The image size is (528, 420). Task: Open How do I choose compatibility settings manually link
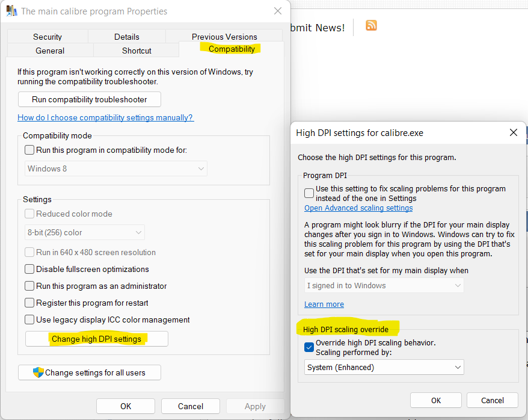pos(106,117)
